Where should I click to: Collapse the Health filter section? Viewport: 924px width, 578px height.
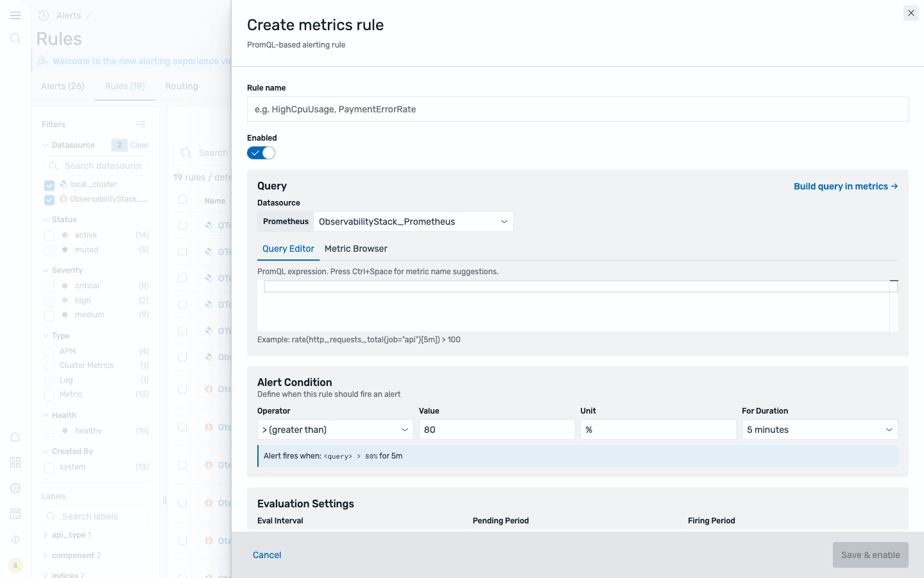[46, 416]
